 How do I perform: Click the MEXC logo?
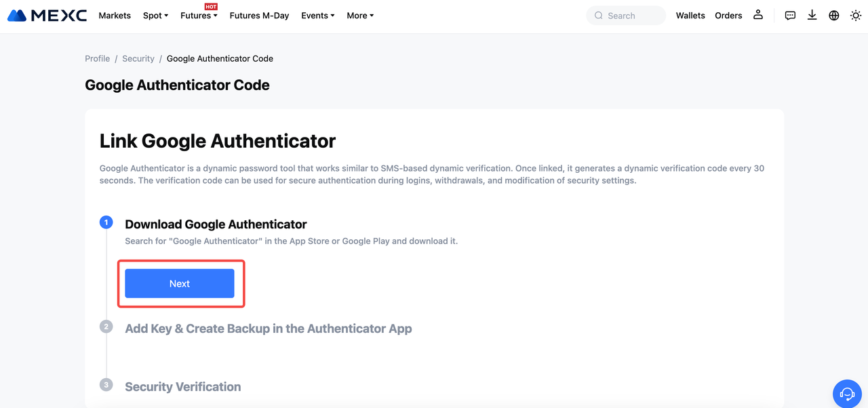[x=47, y=15]
